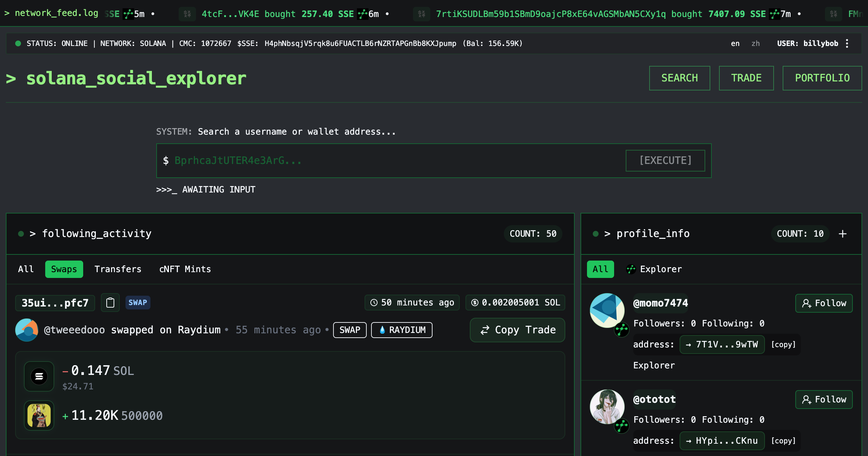Click the plus icon in the profile_info header
868x456 pixels.
843,234
